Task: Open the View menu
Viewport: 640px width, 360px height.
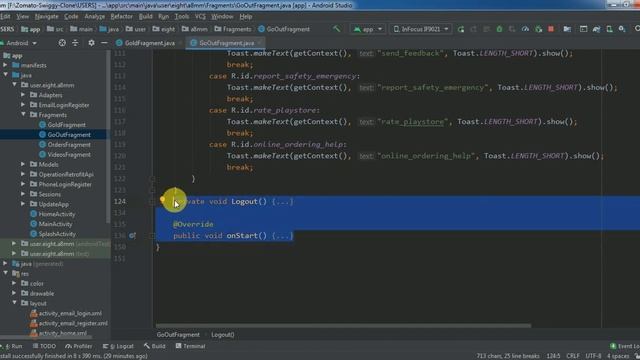Action: [22, 16]
